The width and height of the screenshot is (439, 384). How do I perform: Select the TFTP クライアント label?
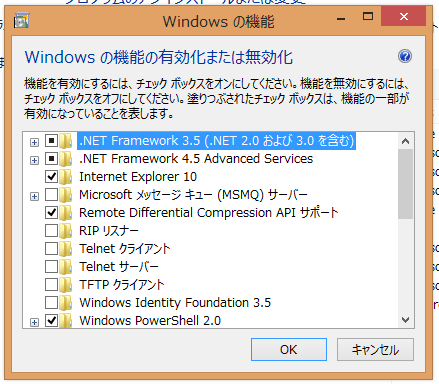(122, 285)
